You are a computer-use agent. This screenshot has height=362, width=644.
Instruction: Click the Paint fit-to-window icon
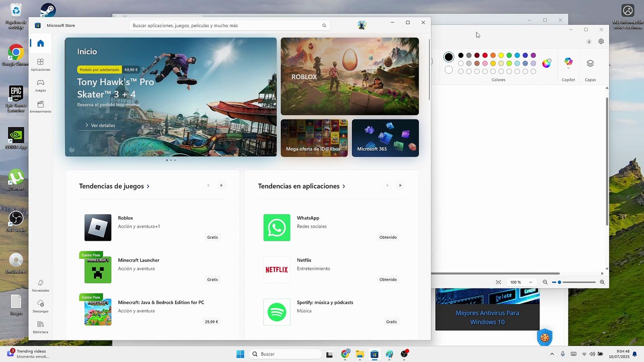[499, 283]
